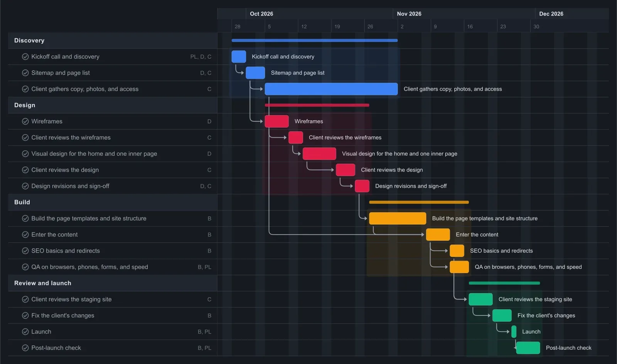Click the check icon for Fix the client's changes
617x364 pixels.
[x=25, y=315]
